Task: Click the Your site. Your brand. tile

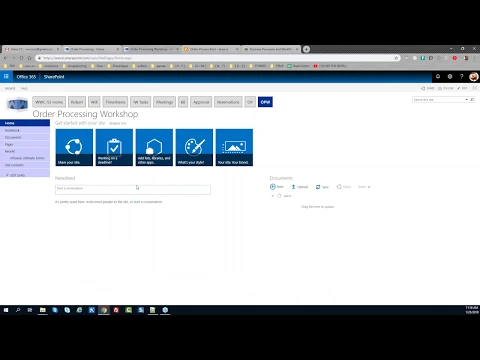Action: pyautogui.click(x=234, y=147)
